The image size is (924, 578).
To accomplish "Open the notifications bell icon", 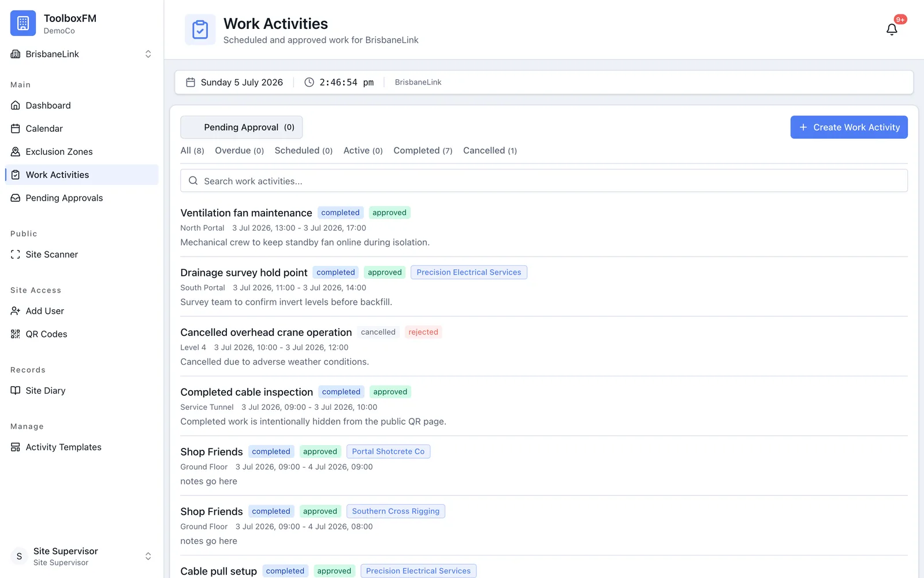I will [x=892, y=29].
